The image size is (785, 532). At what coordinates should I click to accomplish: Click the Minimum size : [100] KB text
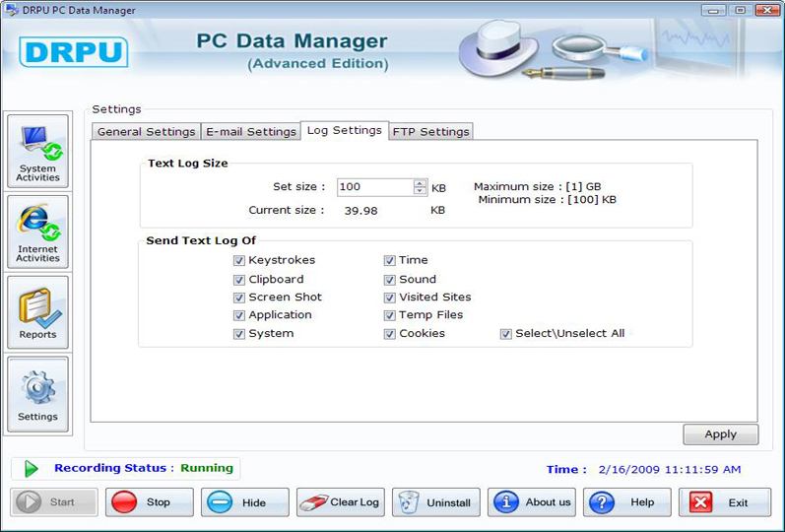click(x=548, y=200)
